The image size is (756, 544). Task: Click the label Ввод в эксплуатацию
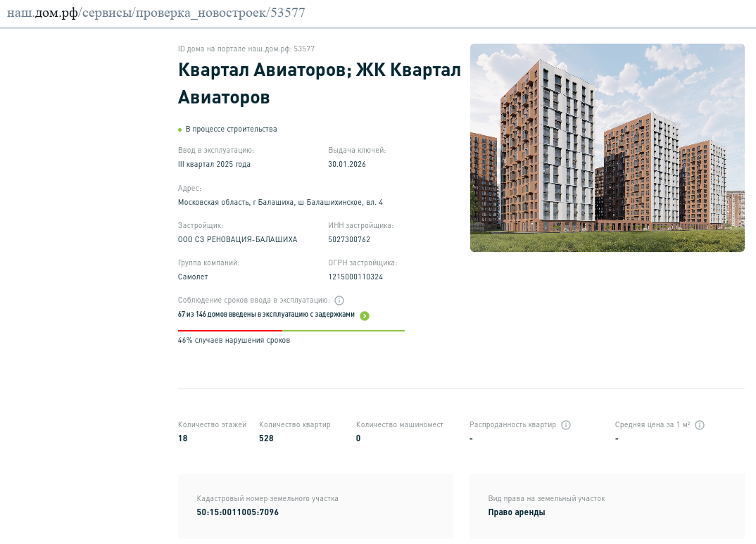[x=216, y=151]
